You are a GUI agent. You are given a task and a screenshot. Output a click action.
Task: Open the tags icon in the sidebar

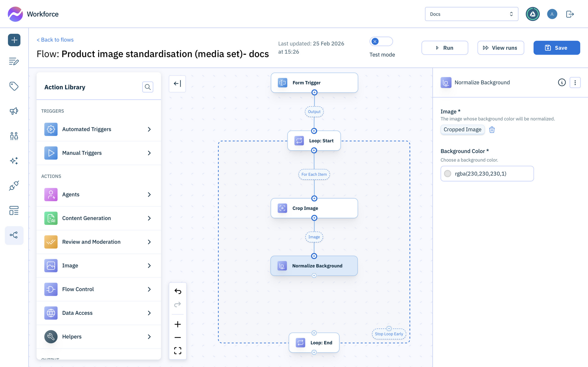click(14, 87)
